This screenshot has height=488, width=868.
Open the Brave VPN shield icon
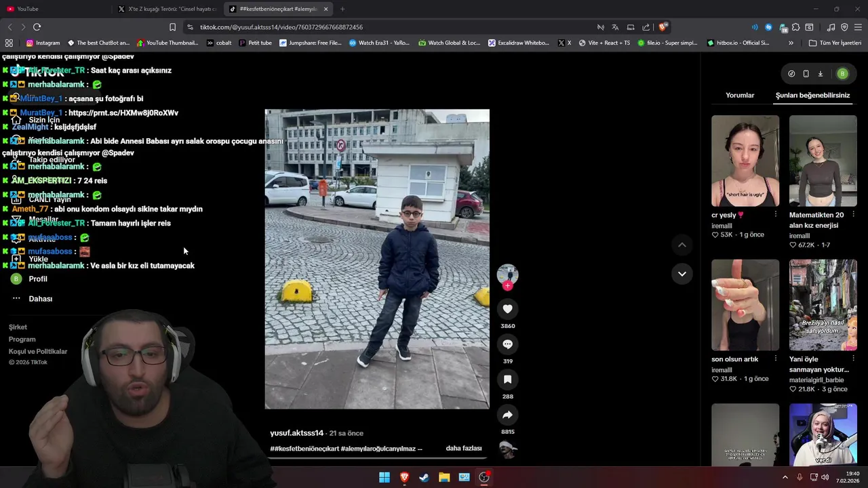point(844,27)
